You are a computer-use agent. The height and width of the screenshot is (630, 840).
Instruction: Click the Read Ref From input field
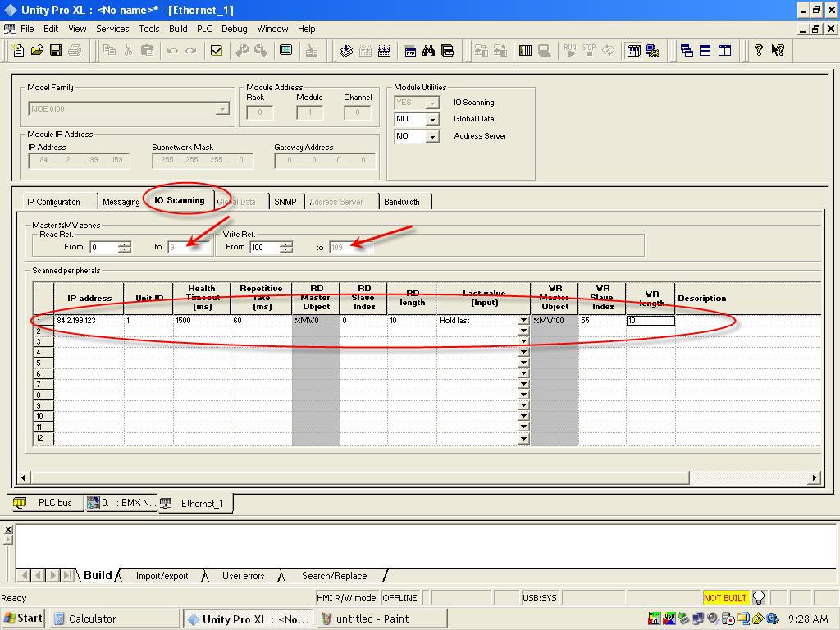click(x=104, y=247)
